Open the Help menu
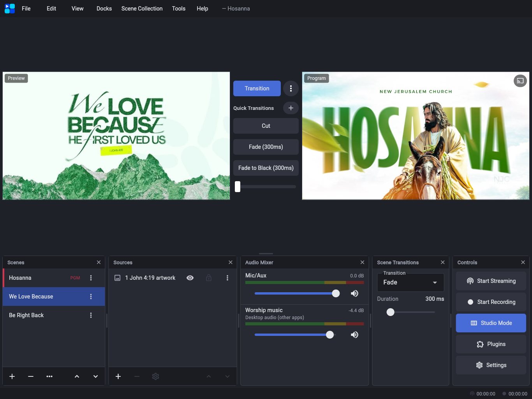This screenshot has height=399, width=532. click(202, 9)
